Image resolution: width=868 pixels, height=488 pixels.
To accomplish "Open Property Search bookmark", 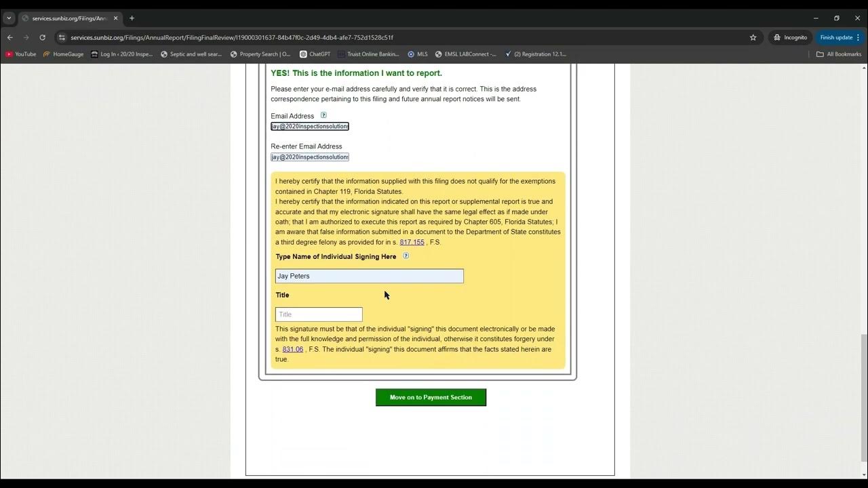I will pos(260,54).
